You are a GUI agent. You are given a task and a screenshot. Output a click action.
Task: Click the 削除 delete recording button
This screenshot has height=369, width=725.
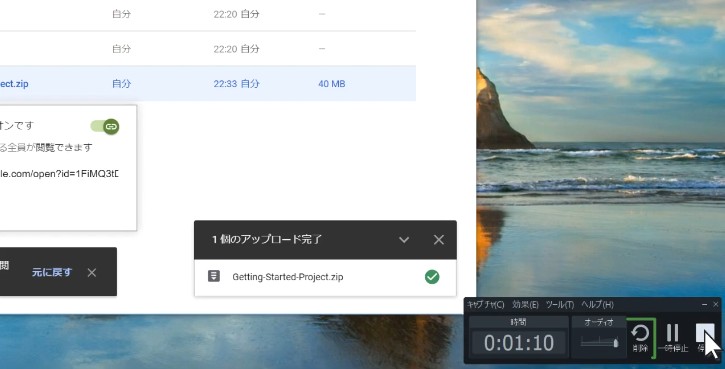coord(640,338)
